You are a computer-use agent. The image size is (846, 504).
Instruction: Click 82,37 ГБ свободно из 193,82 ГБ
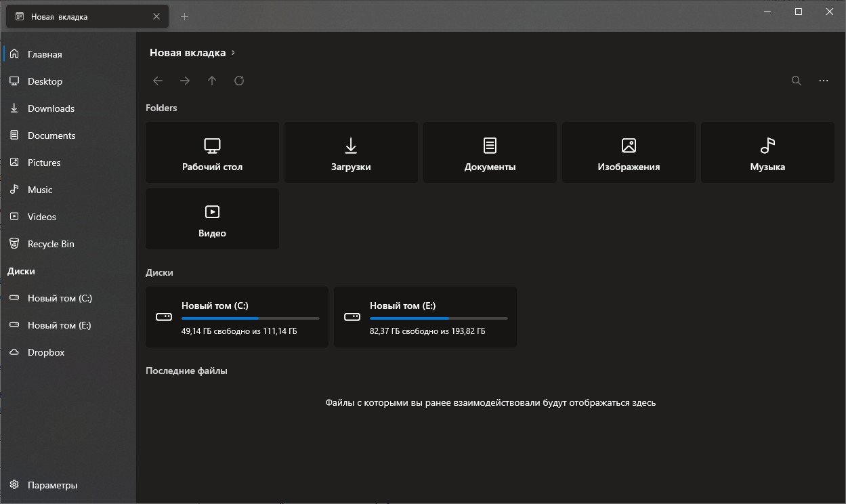coord(427,331)
